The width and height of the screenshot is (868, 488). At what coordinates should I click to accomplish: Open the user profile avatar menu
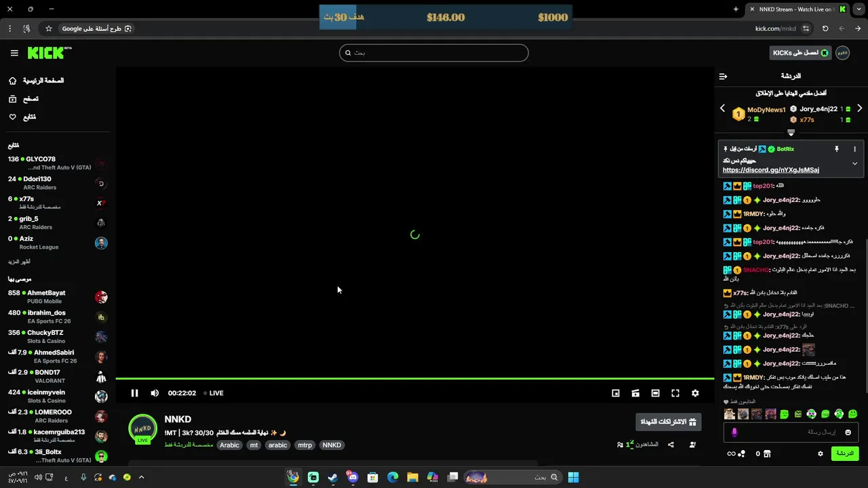(843, 53)
